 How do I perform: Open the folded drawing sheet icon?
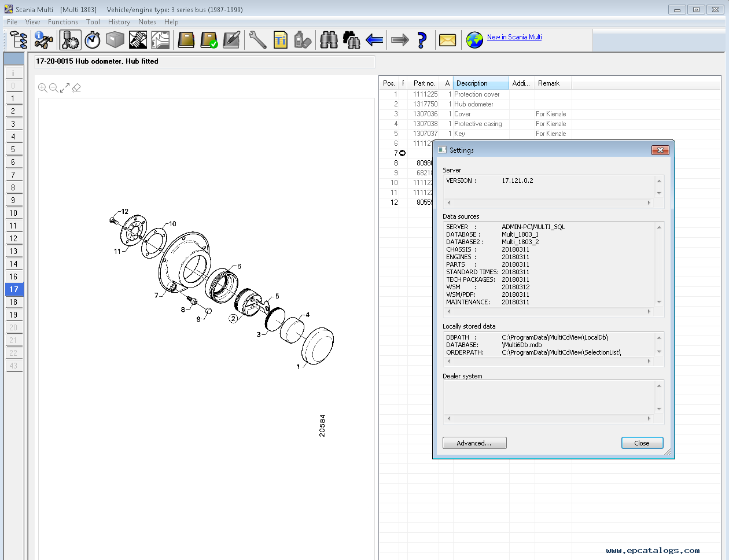(160, 40)
